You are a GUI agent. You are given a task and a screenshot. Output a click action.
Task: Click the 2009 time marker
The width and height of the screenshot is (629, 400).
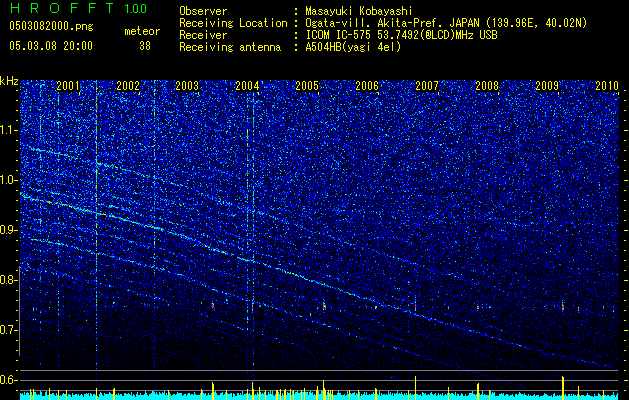pyautogui.click(x=547, y=85)
